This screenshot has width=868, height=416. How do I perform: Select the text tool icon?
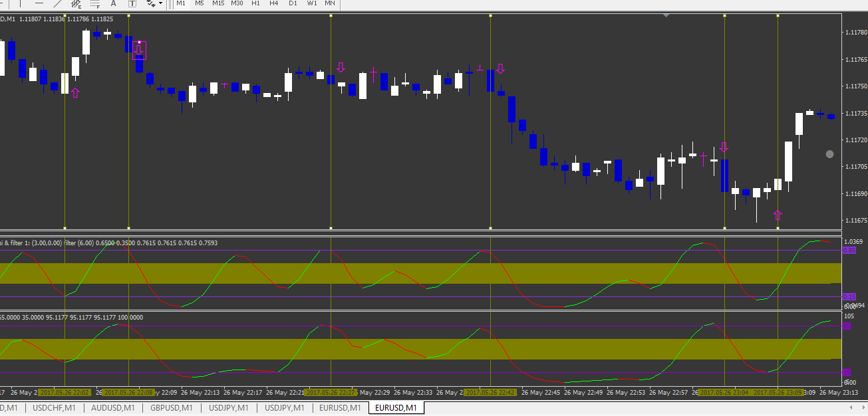click(x=113, y=3)
